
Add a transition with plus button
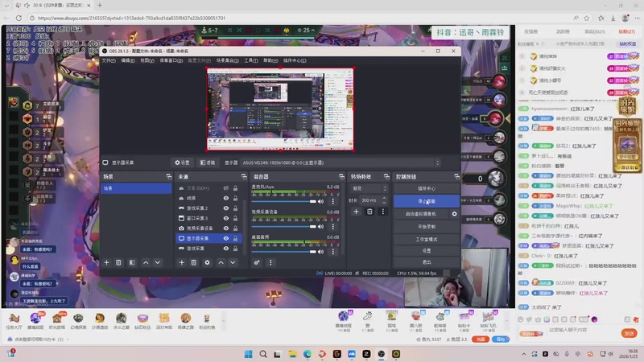click(x=356, y=212)
